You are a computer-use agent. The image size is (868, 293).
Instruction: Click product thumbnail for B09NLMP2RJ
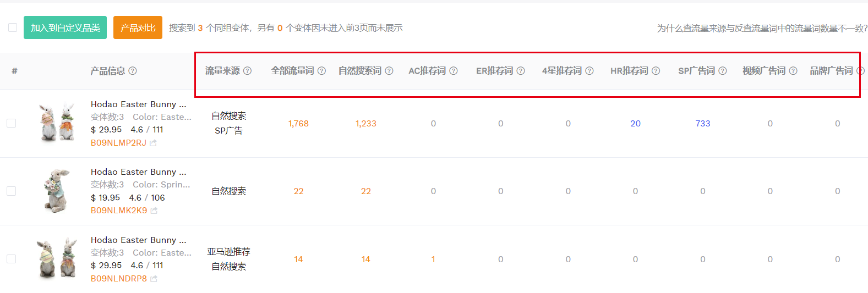coord(57,123)
